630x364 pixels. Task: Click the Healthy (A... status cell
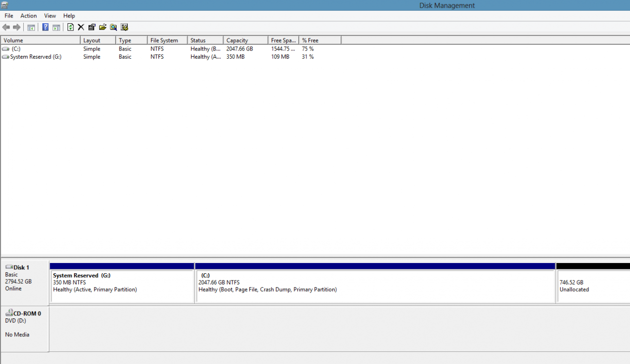(206, 57)
